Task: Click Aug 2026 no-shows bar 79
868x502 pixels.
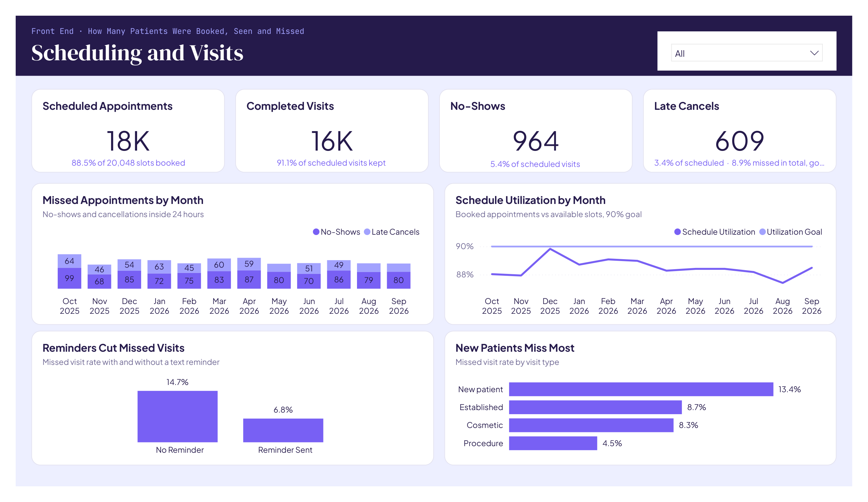Action: click(x=369, y=280)
